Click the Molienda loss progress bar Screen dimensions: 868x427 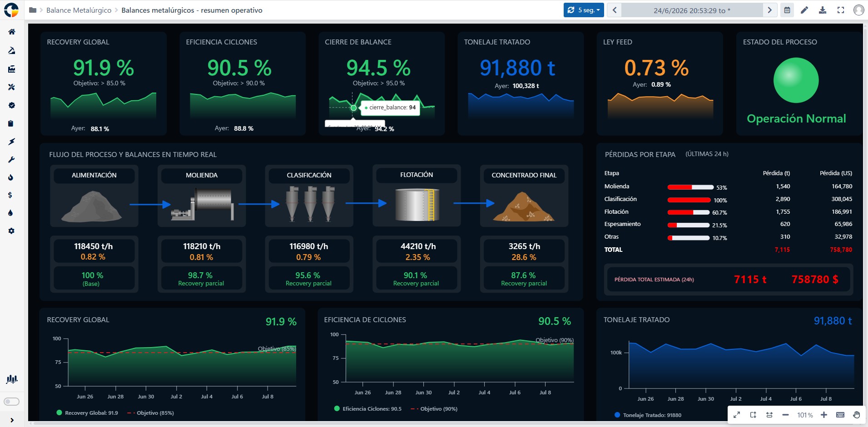690,187
